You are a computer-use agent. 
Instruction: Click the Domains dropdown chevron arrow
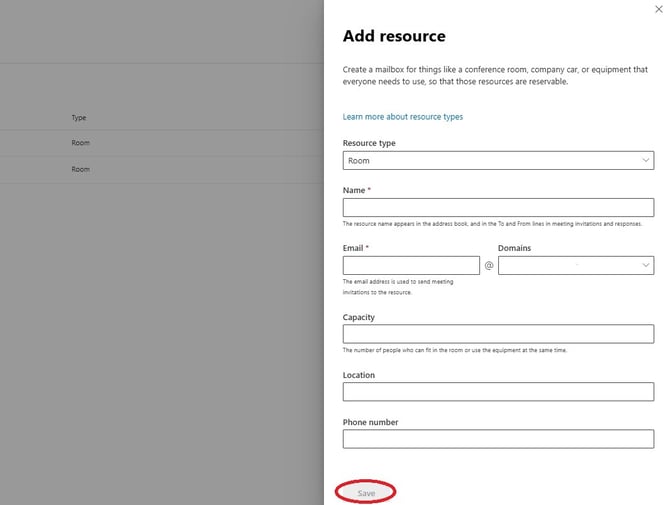point(645,265)
